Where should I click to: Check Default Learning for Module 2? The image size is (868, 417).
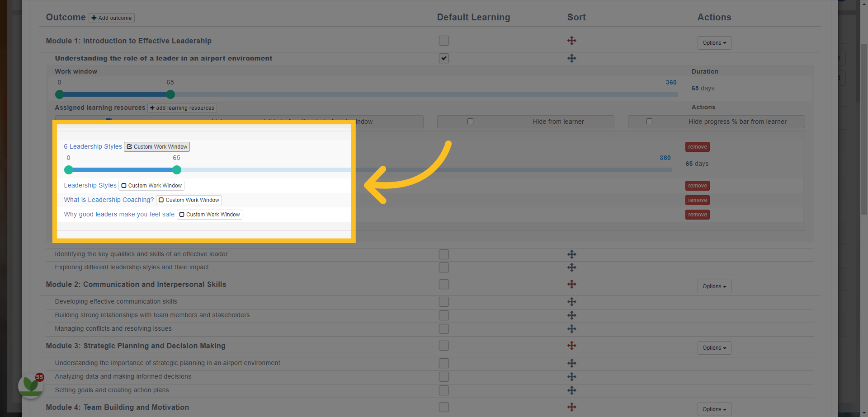tap(444, 284)
